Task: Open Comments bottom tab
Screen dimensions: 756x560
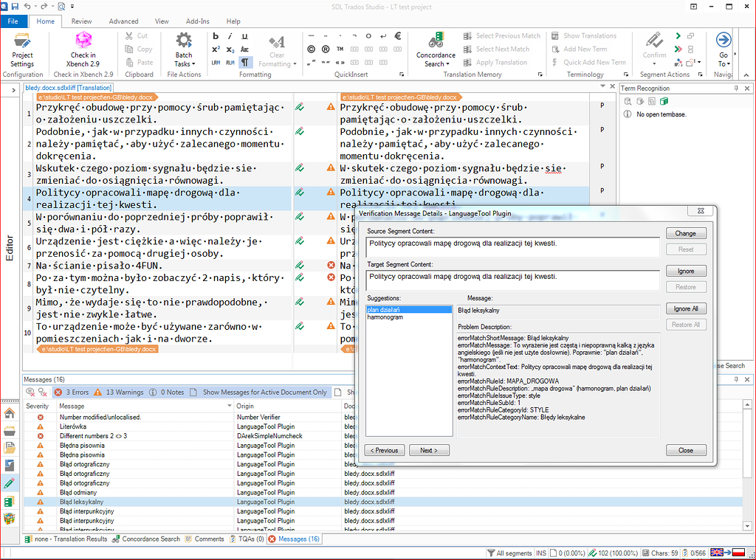Action: tap(205, 539)
